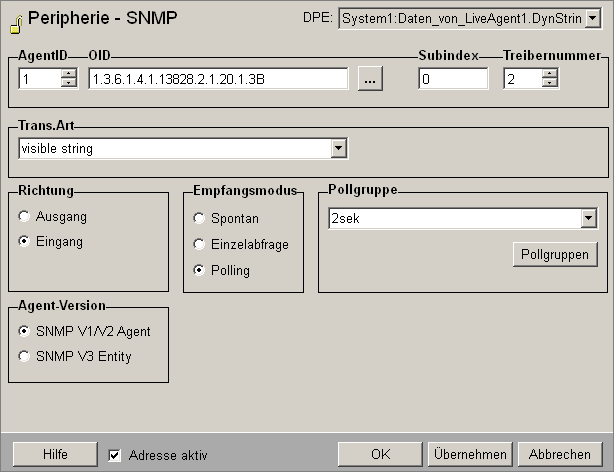Confirm with the OK button
Image resolution: width=614 pixels, height=472 pixels.
[x=380, y=454]
